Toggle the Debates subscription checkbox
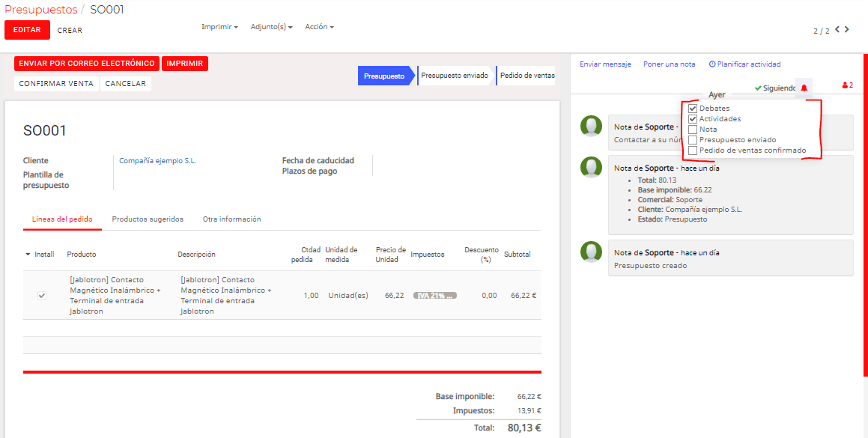This screenshot has height=438, width=868. [693, 109]
